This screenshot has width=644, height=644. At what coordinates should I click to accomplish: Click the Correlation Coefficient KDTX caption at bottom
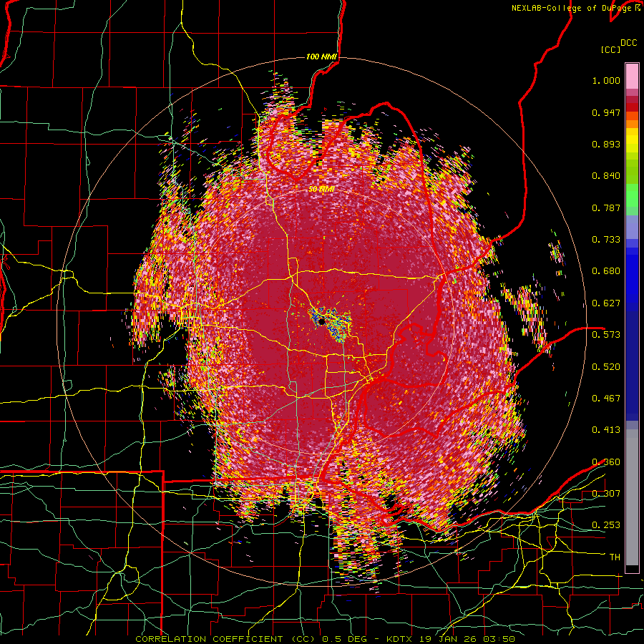click(x=325, y=639)
